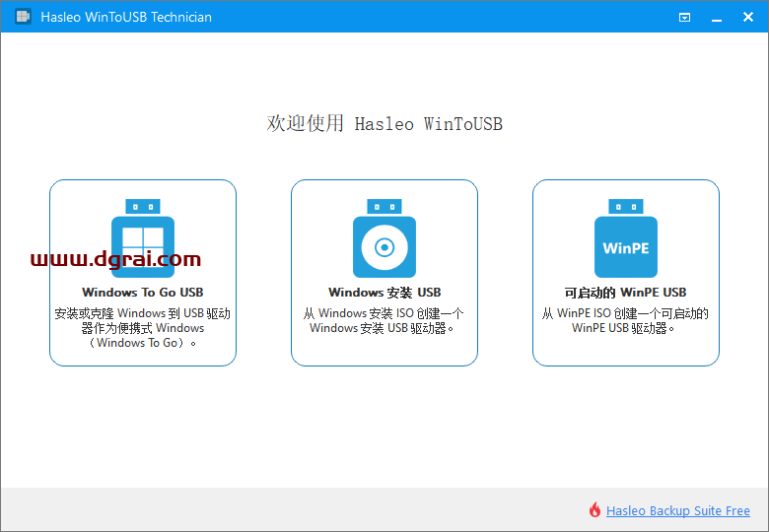Image resolution: width=769 pixels, height=532 pixels.
Task: Close the Hasleo WinToUSB window
Action: point(748,17)
